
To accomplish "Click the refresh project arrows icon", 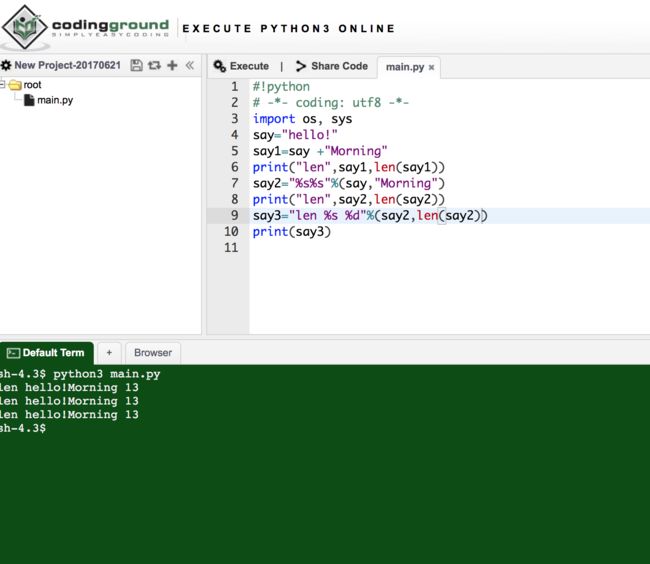I will tap(155, 65).
